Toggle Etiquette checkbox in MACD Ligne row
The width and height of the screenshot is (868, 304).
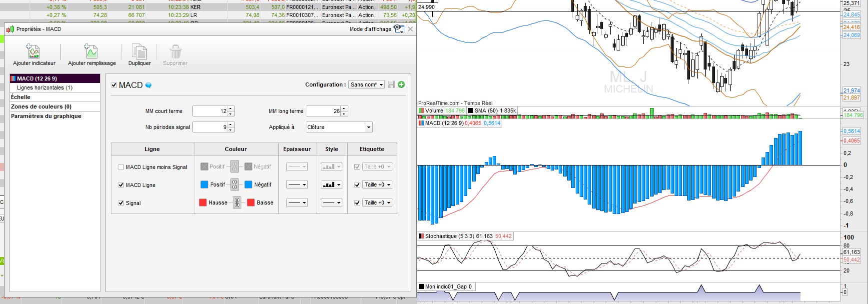coord(357,184)
